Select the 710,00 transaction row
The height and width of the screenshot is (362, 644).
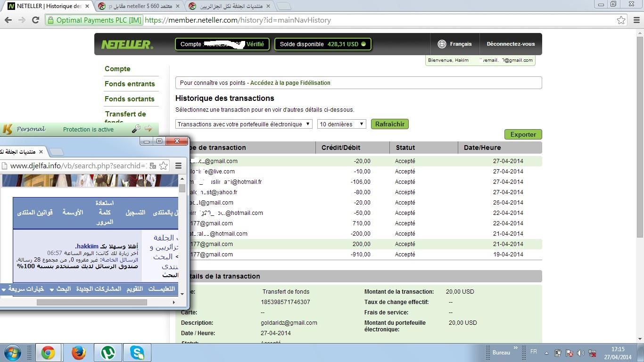[359, 223]
